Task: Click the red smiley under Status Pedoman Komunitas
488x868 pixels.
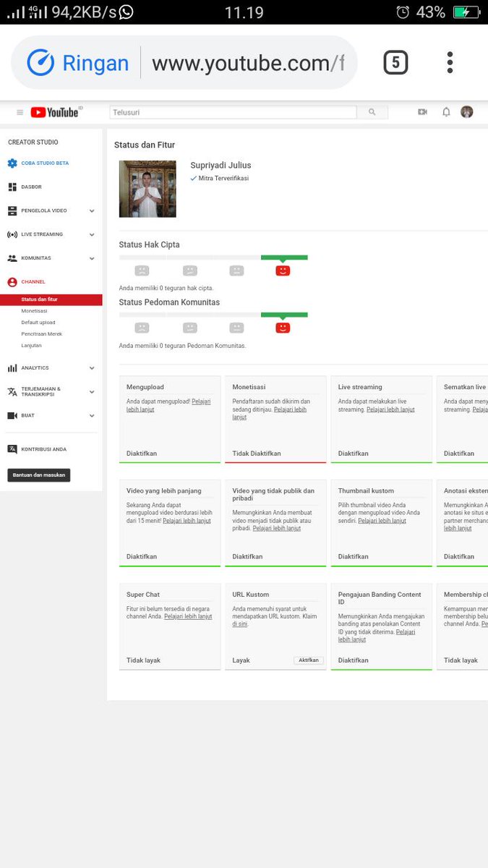Action: [x=283, y=328]
